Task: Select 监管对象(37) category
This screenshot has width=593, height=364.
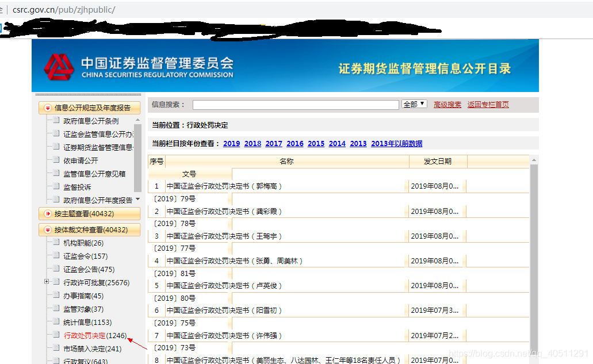Action: [x=83, y=309]
